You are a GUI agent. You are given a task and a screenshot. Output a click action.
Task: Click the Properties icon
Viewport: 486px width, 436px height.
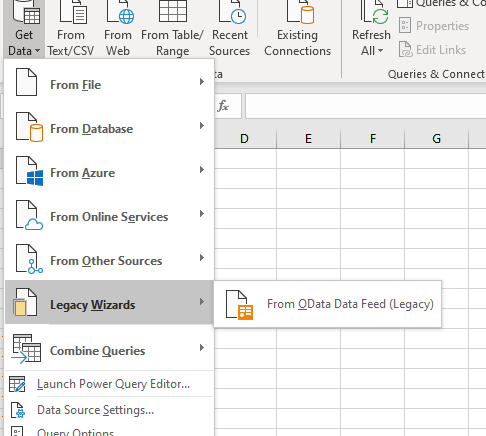(405, 25)
